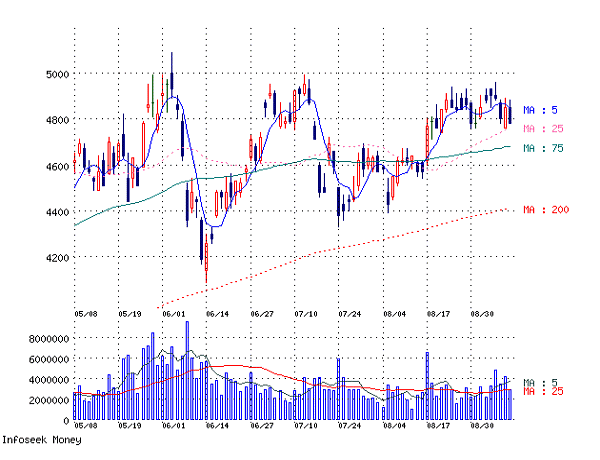Click the 07/10 date label under price chart
The width and height of the screenshot is (600, 460).
pos(306,314)
